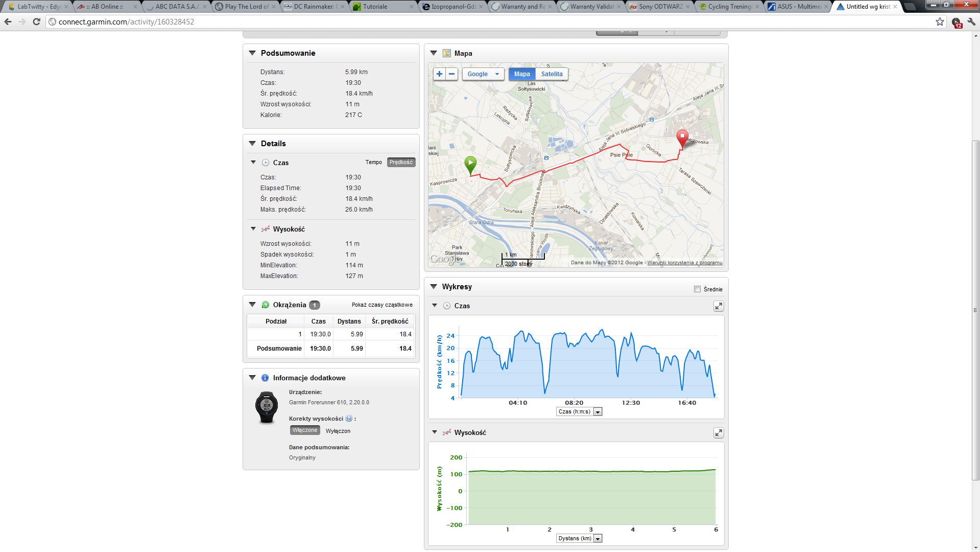Collapse the Podsumowanie section
The height and width of the screenshot is (552, 980).
252,53
